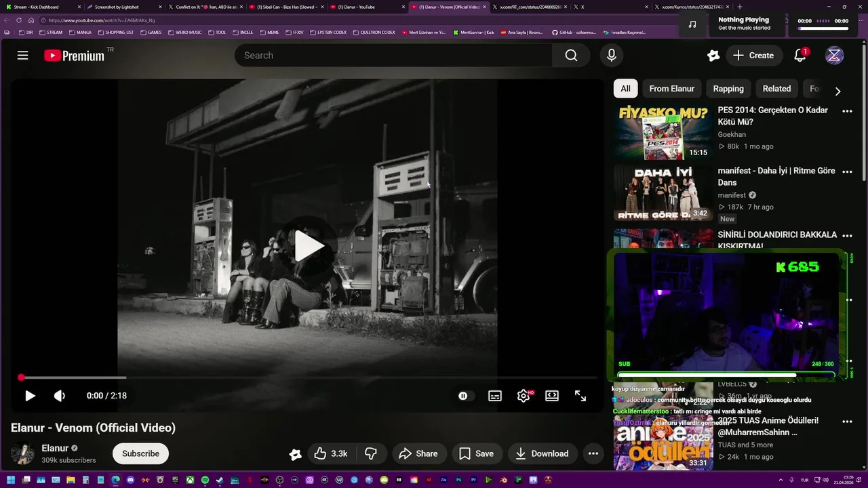
Task: Enter fullscreen mode in player
Action: click(x=580, y=396)
